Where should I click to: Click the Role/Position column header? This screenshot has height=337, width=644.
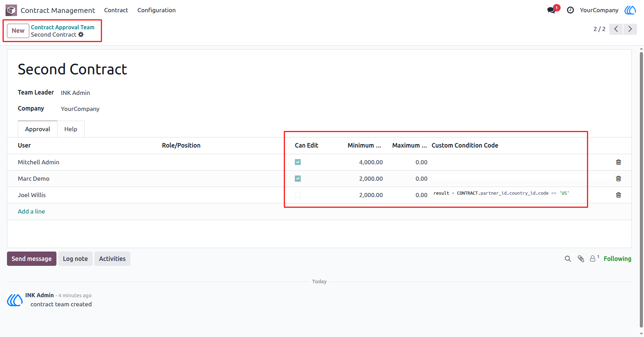pyautogui.click(x=181, y=145)
